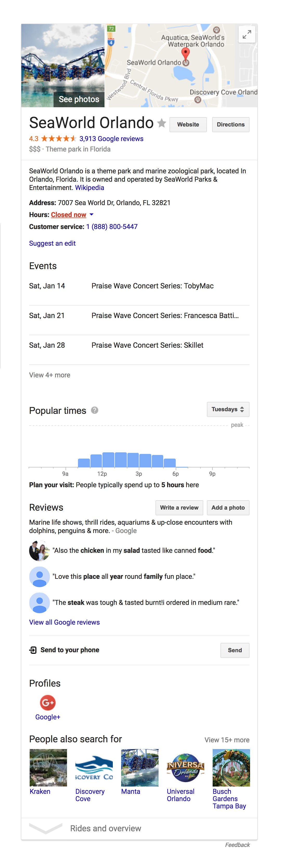Click the Discovery Cove map marker icon
Screen dimensions: 281x868
198,100
